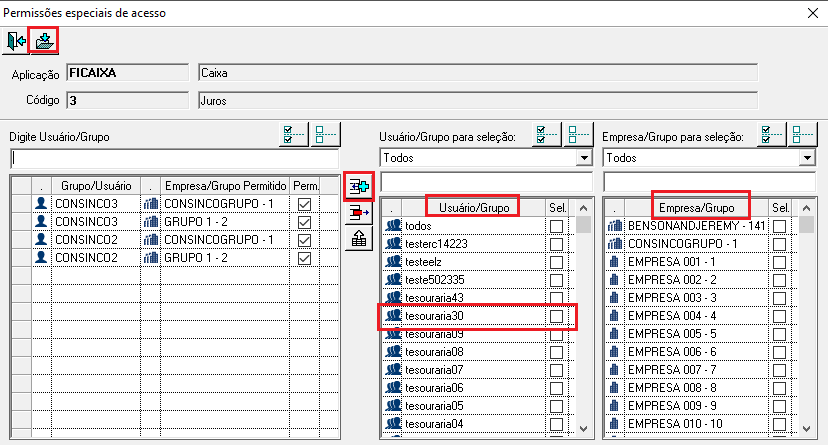Click the Empresa/Grupo column header
The image size is (828, 446).
[x=697, y=207]
